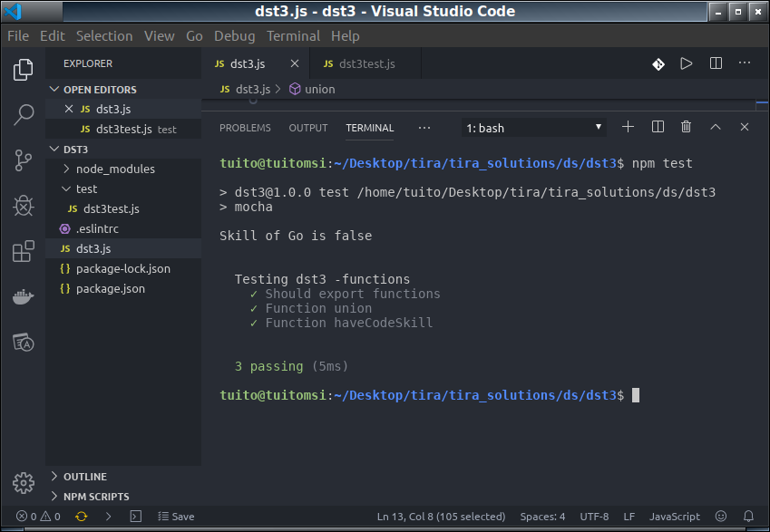Open the Source Control view
The height and width of the screenshot is (532, 770).
[x=23, y=160]
